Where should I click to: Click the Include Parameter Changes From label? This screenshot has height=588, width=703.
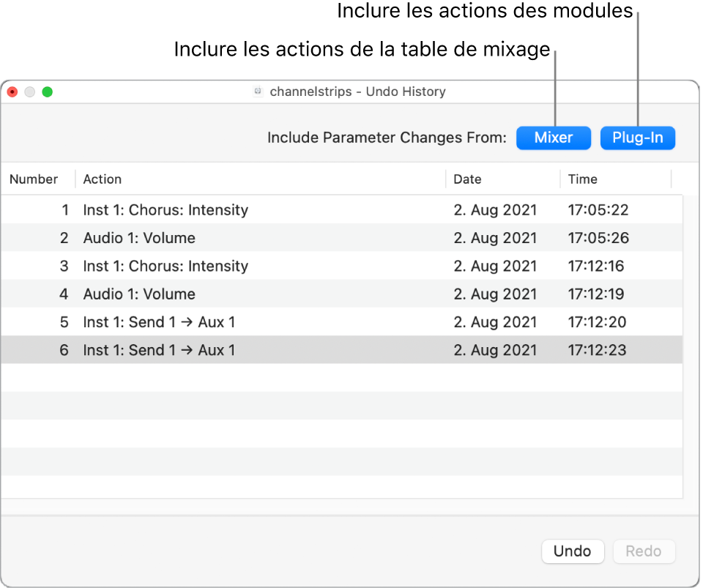387,137
